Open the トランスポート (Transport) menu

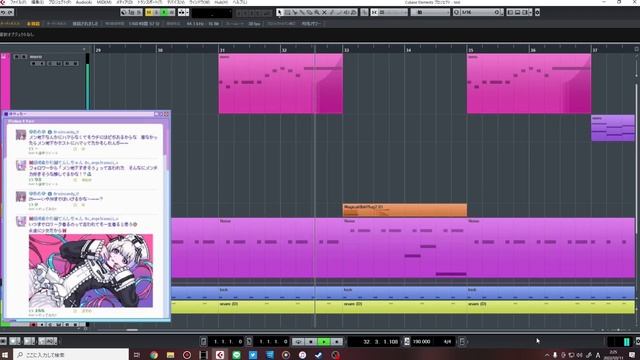pyautogui.click(x=150, y=2)
